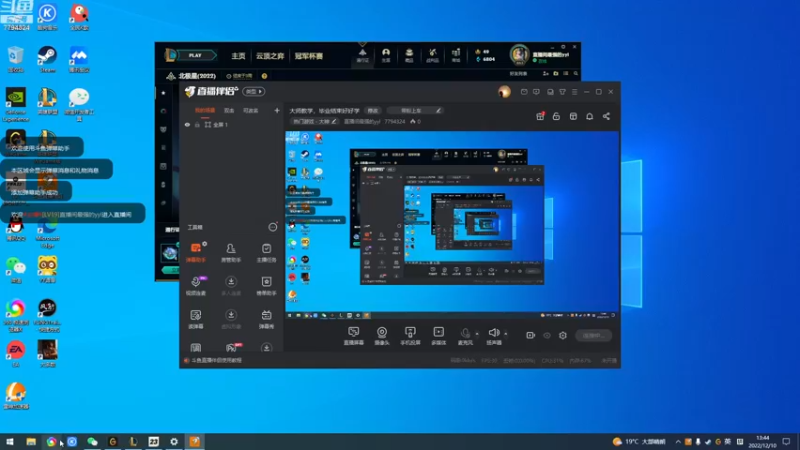This screenshot has height=450, width=800.
Task: Open WeChat desktop shortcut
Action: (x=15, y=269)
